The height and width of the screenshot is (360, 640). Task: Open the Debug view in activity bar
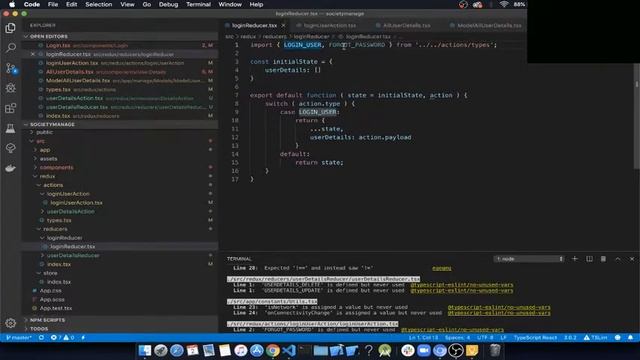click(11, 88)
